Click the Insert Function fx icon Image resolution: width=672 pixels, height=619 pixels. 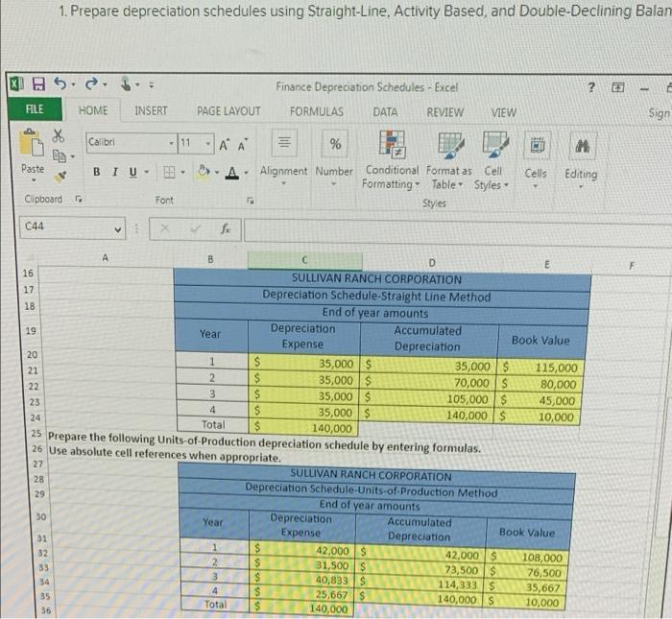pyautogui.click(x=226, y=229)
